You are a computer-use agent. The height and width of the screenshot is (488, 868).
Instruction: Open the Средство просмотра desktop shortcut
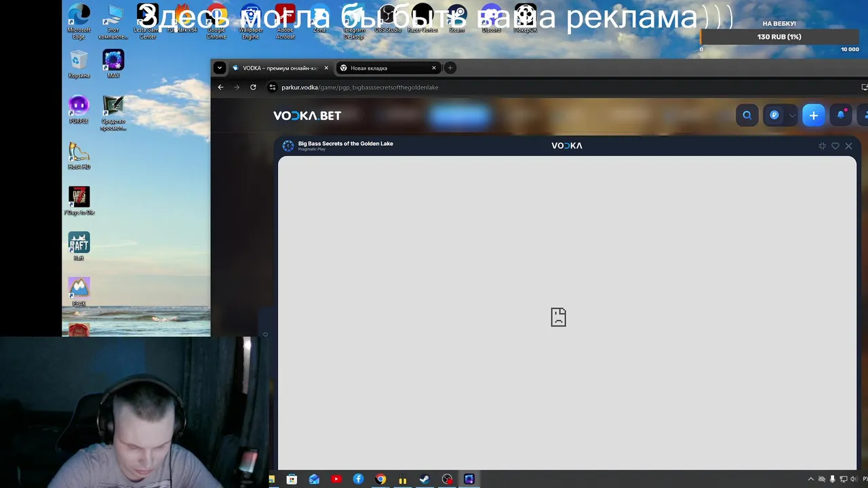113,113
